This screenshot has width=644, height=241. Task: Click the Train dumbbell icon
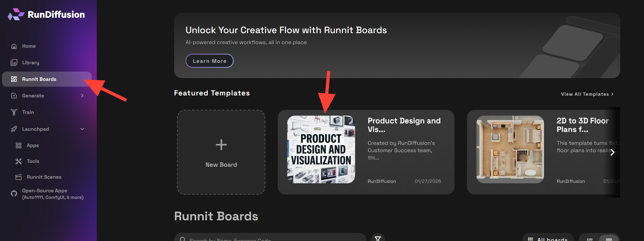coord(14,112)
